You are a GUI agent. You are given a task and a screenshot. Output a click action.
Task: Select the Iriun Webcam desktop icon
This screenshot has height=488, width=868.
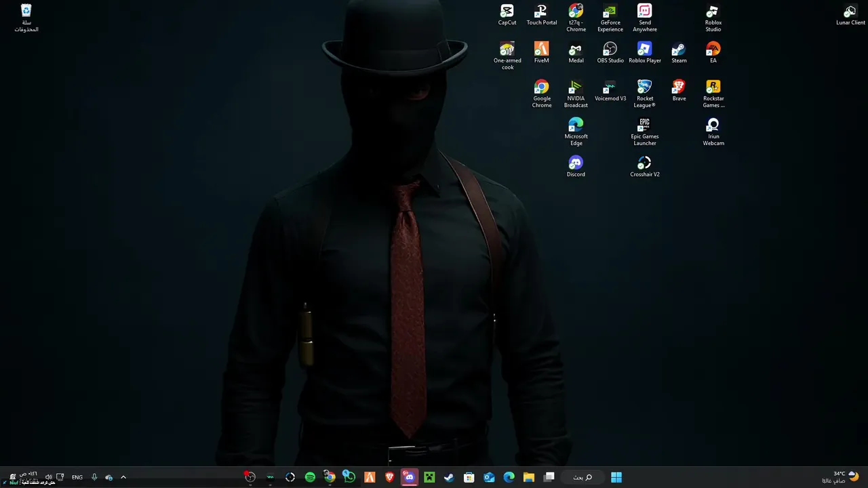pyautogui.click(x=713, y=132)
